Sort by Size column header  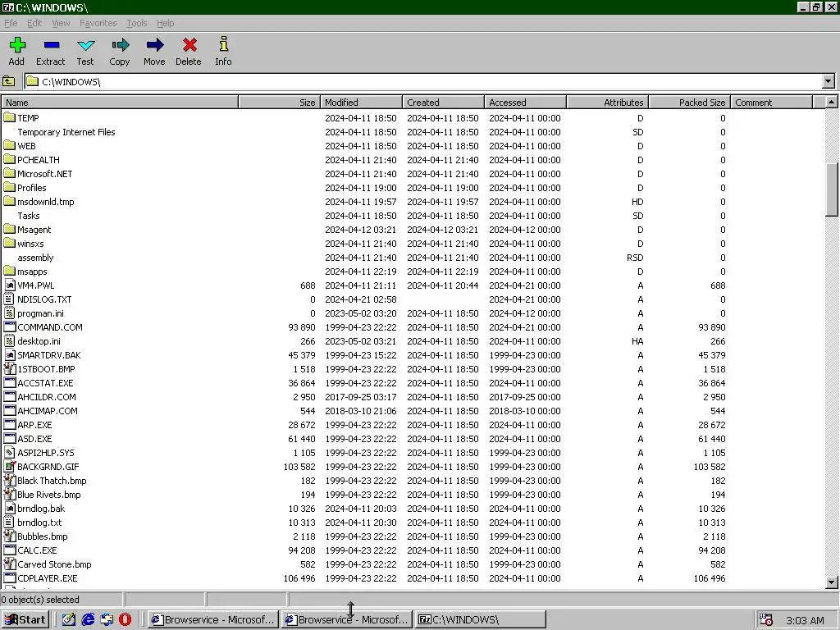(x=279, y=103)
